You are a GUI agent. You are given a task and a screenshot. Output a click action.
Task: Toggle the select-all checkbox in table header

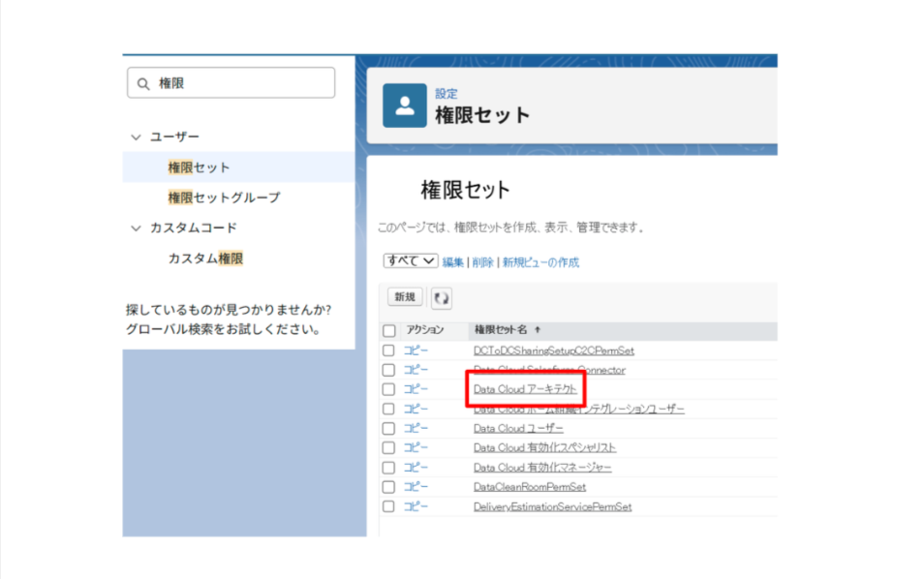389,330
